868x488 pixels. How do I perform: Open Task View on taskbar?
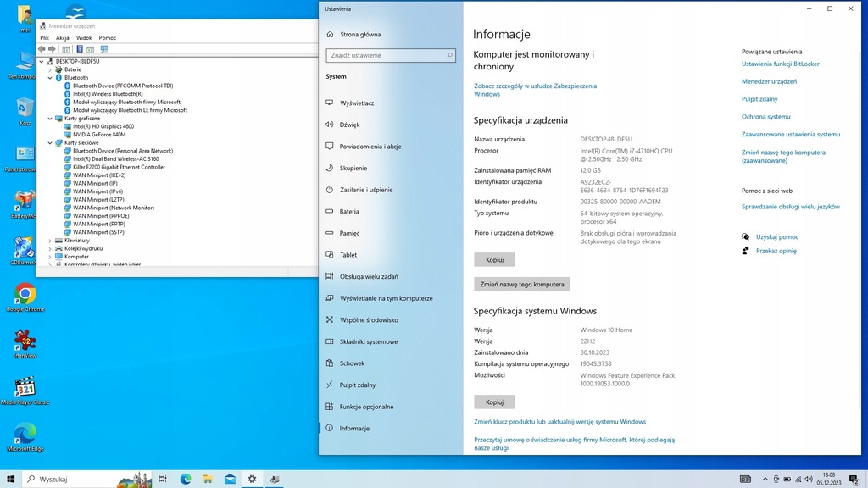tap(162, 480)
